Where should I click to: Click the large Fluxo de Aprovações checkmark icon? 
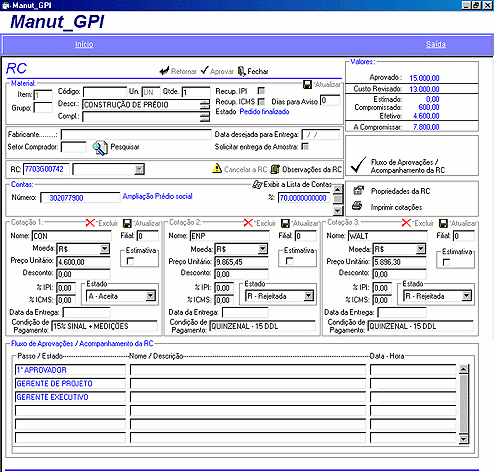pos(359,165)
